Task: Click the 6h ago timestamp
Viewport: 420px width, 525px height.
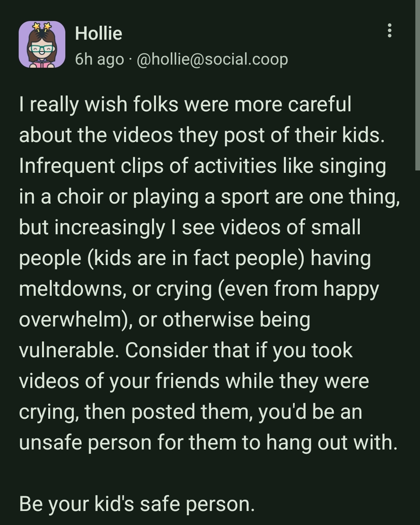Action: (99, 59)
